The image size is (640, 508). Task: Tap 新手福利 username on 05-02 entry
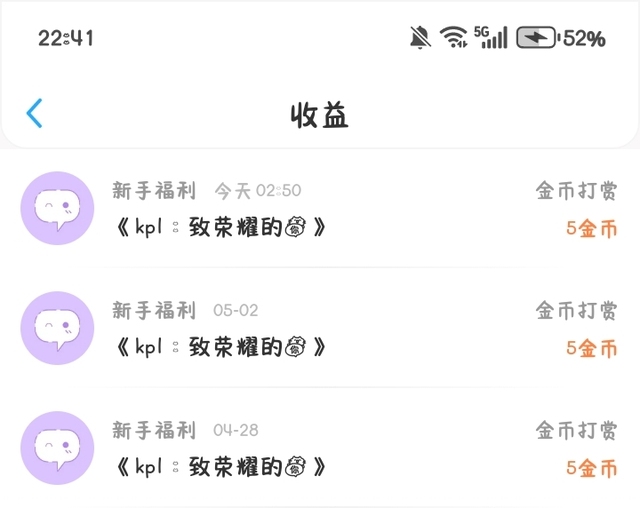(x=154, y=310)
